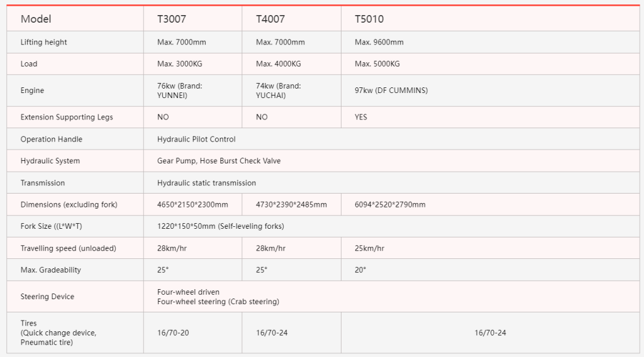Select the 6094*2520*2790mm dimensions cell
Image resolution: width=644 pixels, height=357 pixels.
pyautogui.click(x=390, y=204)
